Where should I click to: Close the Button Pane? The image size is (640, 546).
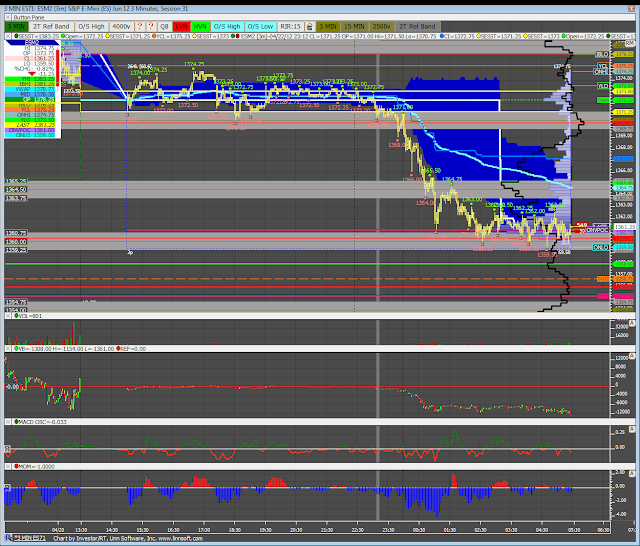tap(8, 17)
